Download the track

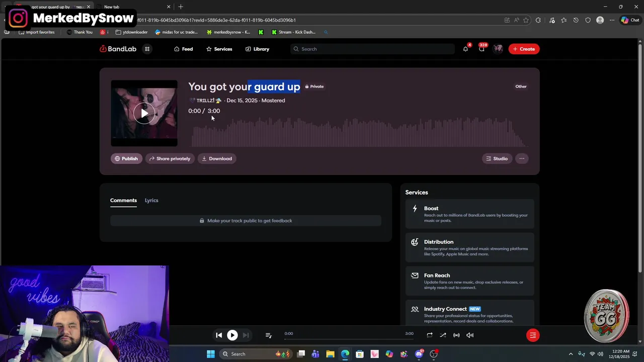(x=217, y=158)
